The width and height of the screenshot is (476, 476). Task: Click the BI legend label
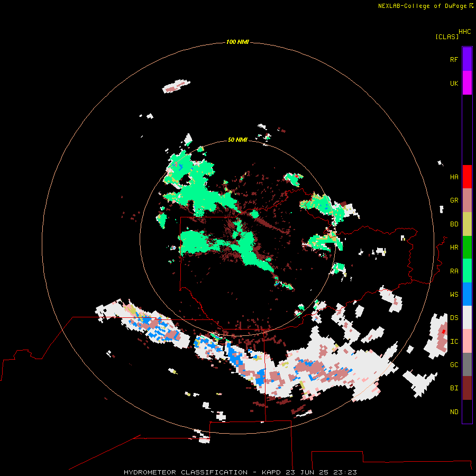[454, 388]
